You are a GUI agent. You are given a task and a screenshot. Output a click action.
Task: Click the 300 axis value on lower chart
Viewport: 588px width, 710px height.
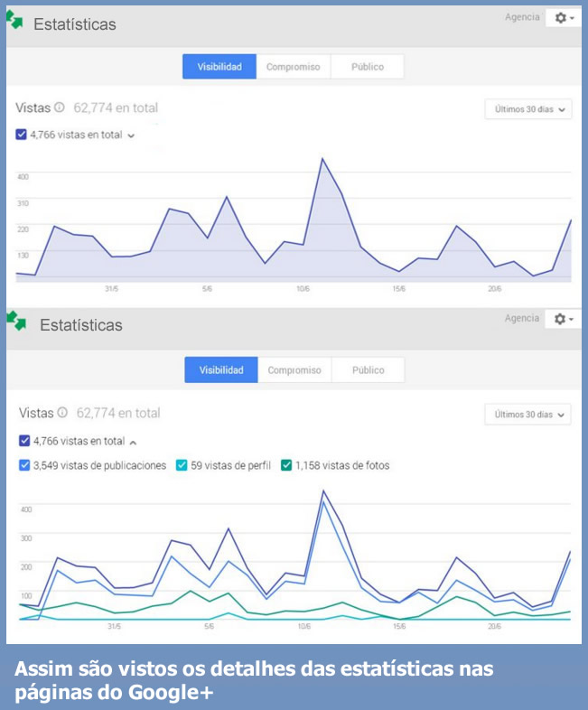coord(26,538)
